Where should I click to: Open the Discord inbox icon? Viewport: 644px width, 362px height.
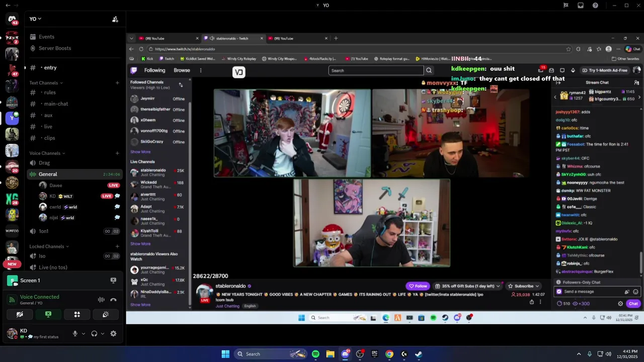tap(581, 5)
